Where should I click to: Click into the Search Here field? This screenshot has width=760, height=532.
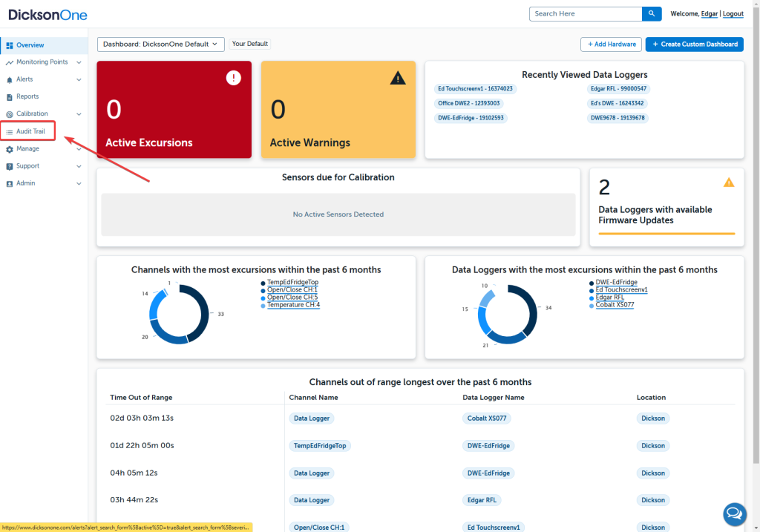585,14
